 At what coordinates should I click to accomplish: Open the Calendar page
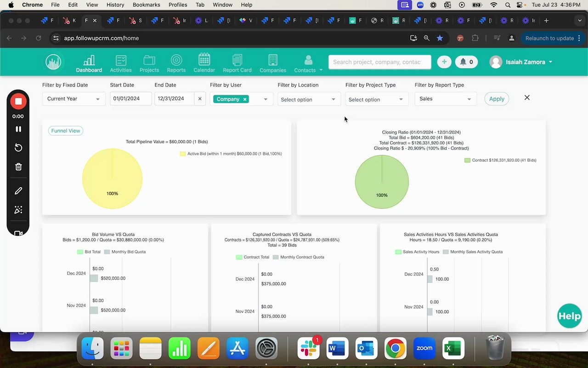pyautogui.click(x=204, y=63)
